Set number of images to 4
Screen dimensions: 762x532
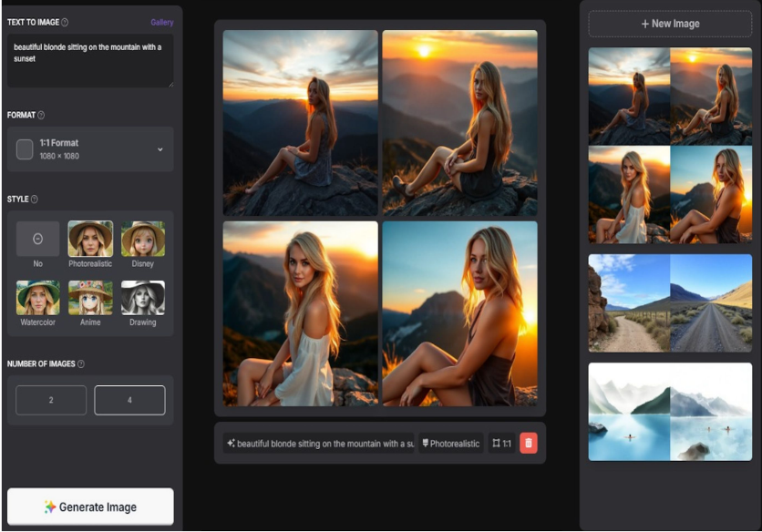[129, 400]
